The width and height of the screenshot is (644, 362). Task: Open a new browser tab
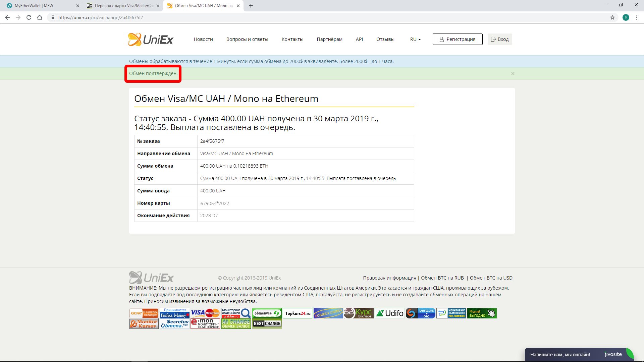pos(251,6)
